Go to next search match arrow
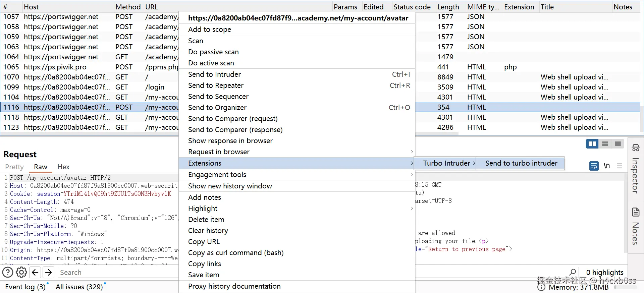Screen dimensions: 644x293 pyautogui.click(x=49, y=272)
